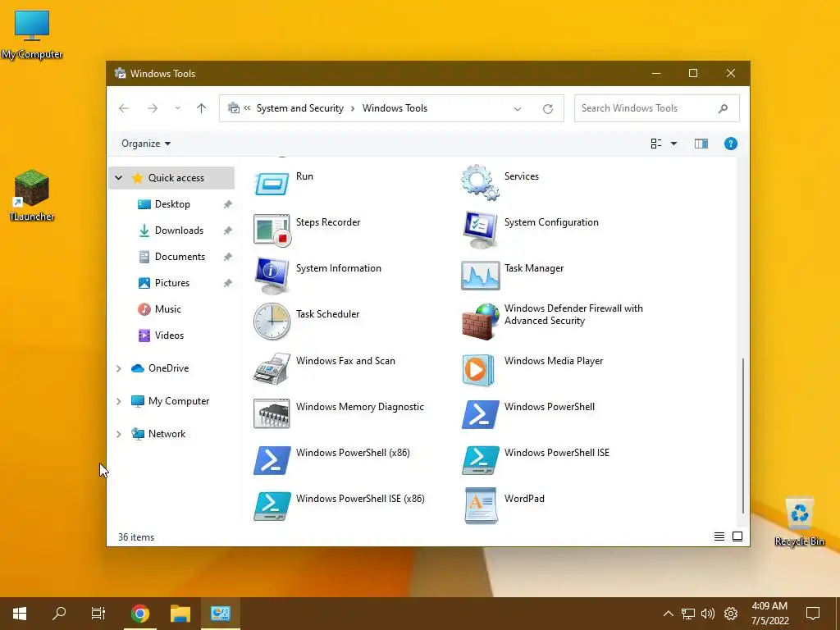This screenshot has width=840, height=630.
Task: Select the System Information icon
Action: (272, 276)
